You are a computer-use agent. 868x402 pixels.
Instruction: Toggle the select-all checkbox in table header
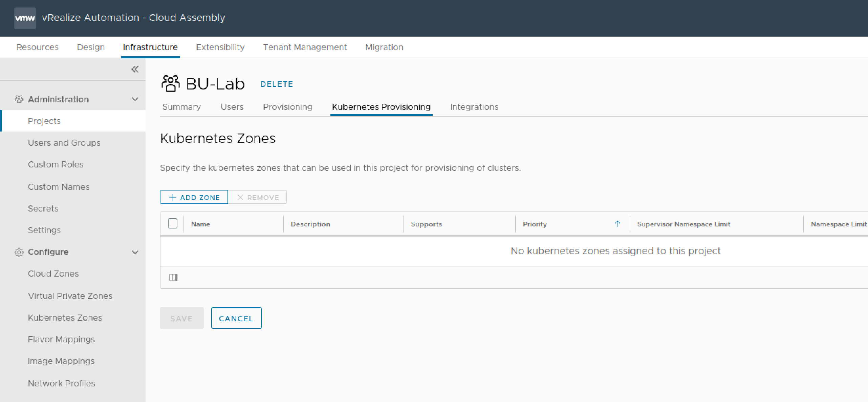click(x=173, y=223)
